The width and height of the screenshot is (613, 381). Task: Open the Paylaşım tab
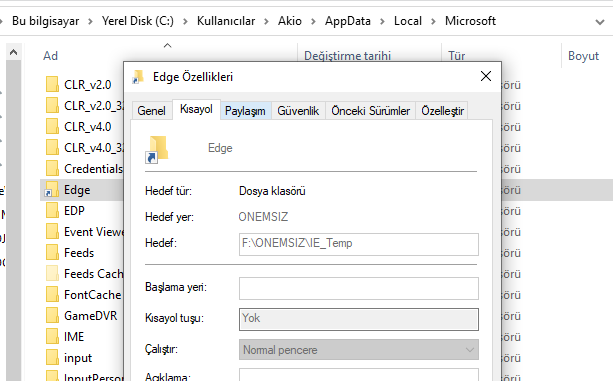245,111
